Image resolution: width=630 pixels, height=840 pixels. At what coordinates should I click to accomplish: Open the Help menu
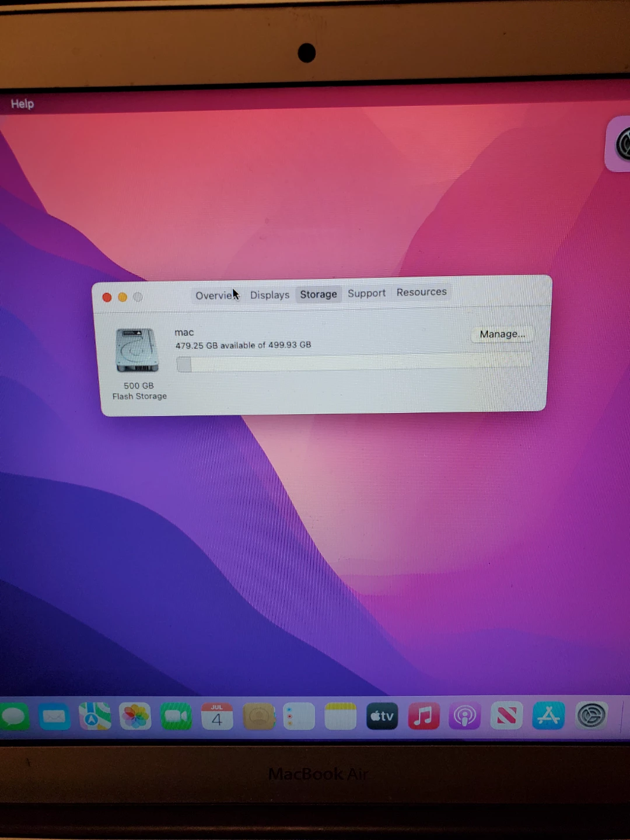pos(22,104)
